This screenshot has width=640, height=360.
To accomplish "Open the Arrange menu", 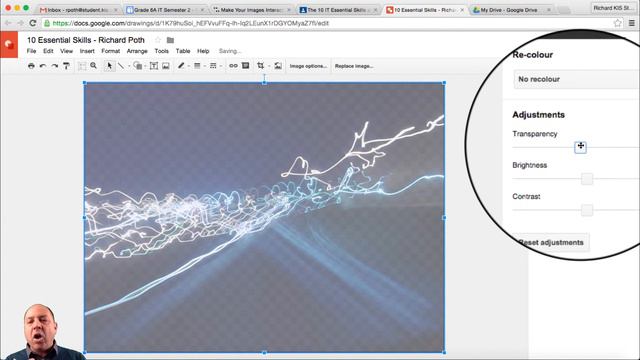I will point(137,51).
